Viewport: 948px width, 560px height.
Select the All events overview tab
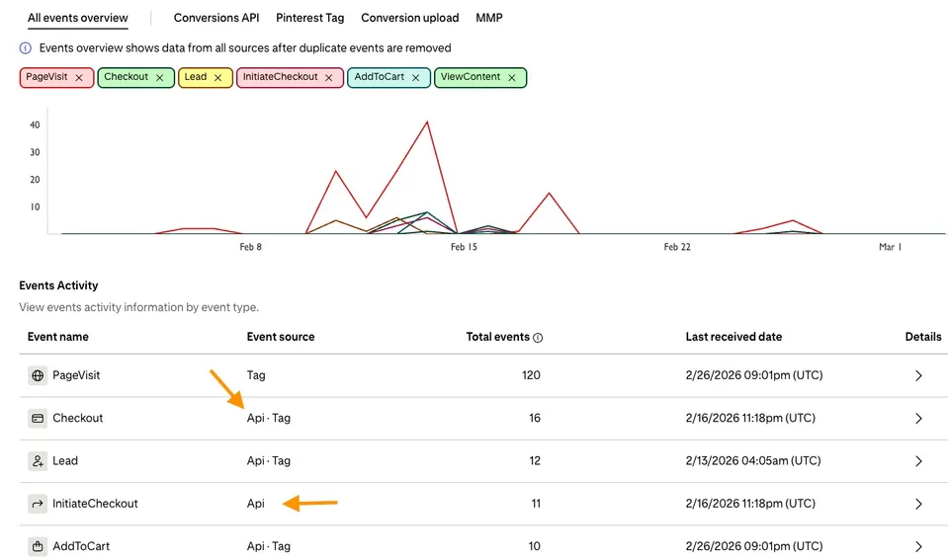[77, 18]
